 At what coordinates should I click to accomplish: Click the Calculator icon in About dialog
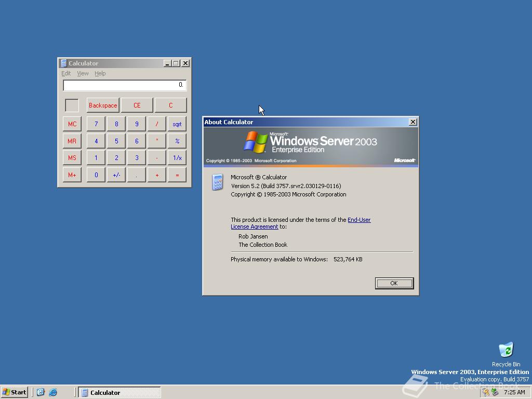pos(218,182)
